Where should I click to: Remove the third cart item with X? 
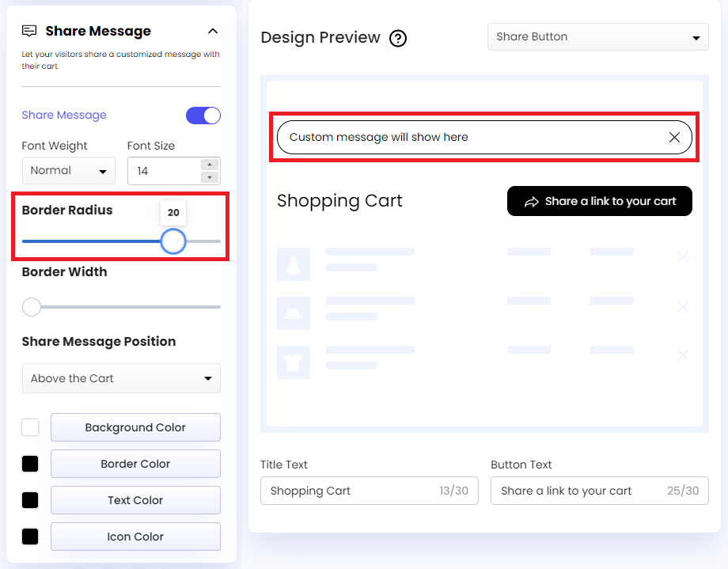[x=683, y=355]
